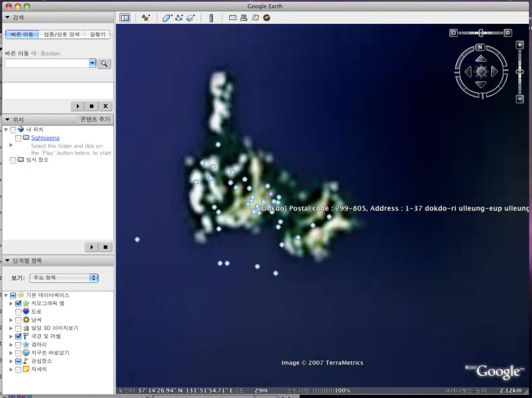Image resolution: width=532 pixels, height=398 pixels.
Task: Enable the 자세히 layer checkbox
Action: tap(18, 369)
